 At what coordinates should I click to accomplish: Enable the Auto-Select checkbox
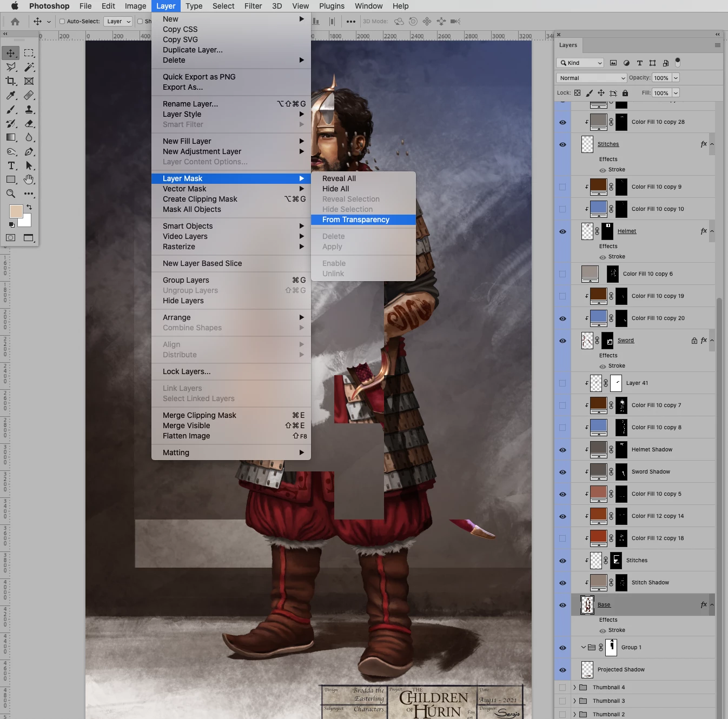click(62, 22)
